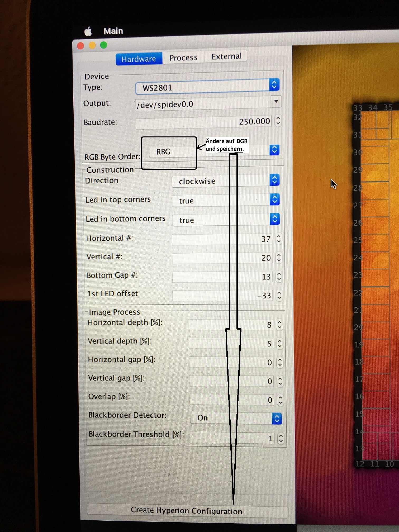This screenshot has height=532, width=399.
Task: Click the Baudrate stepper arrows
Action: click(278, 121)
